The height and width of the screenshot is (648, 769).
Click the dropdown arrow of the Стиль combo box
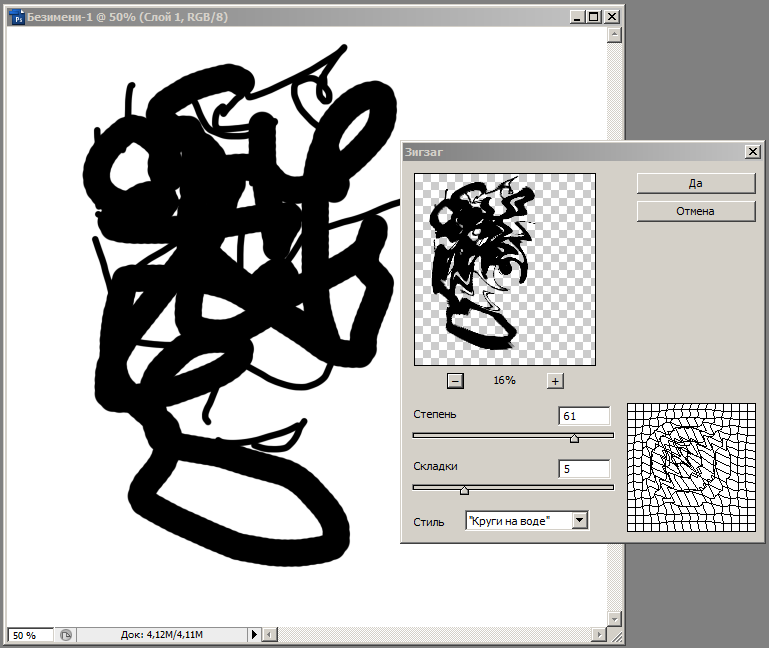(x=580, y=521)
